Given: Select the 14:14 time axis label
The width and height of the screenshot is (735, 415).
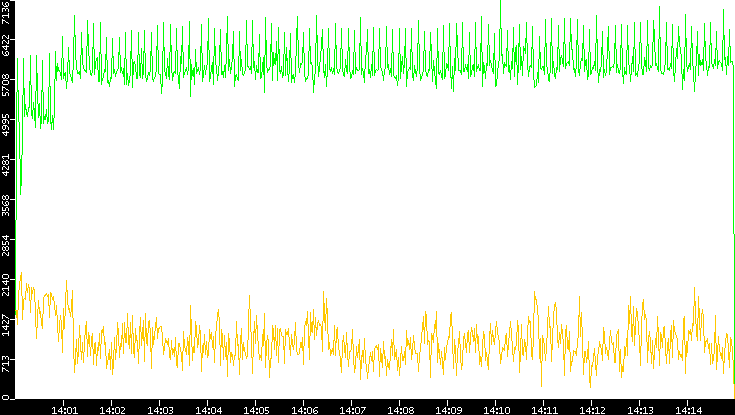Looking at the screenshot, I should point(688,411).
